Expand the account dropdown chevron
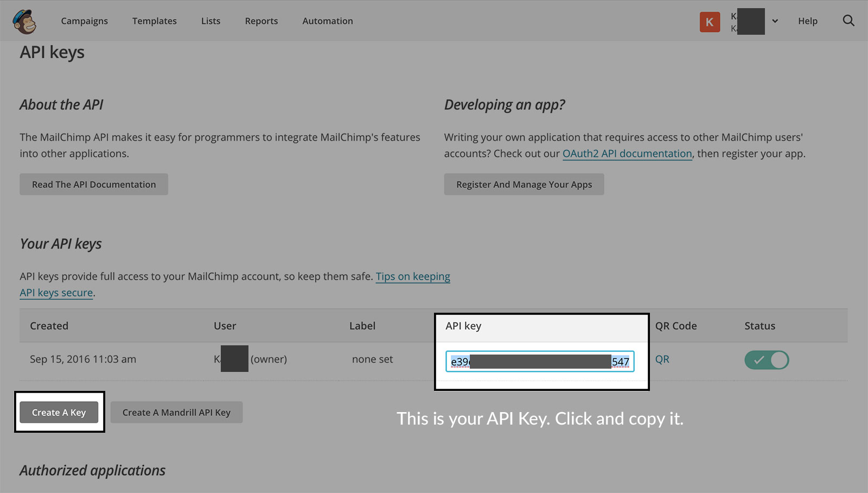The image size is (868, 493). point(775,21)
